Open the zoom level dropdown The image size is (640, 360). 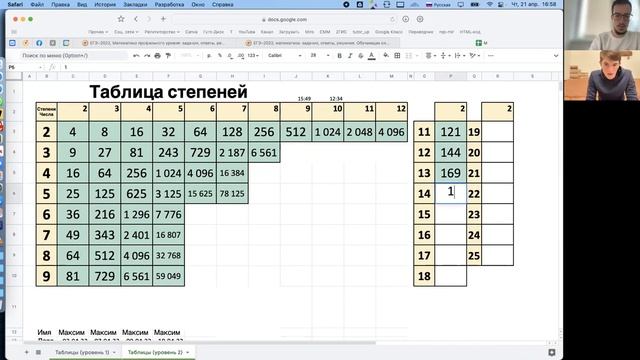(189, 56)
